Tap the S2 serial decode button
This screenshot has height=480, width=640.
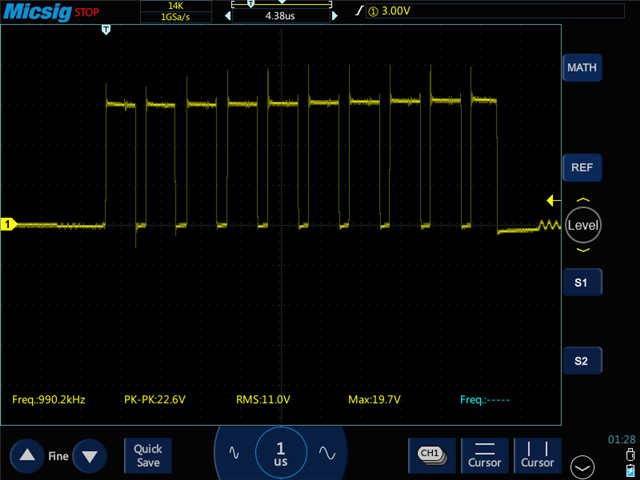click(x=582, y=360)
